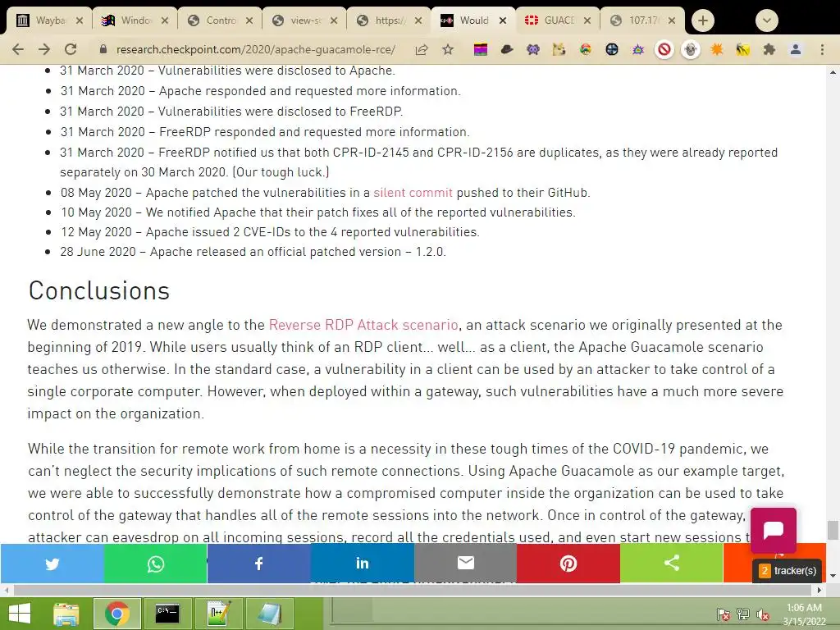Close the Wayback Machine tab
Screen dimensions: 840x630
[x=80, y=21]
